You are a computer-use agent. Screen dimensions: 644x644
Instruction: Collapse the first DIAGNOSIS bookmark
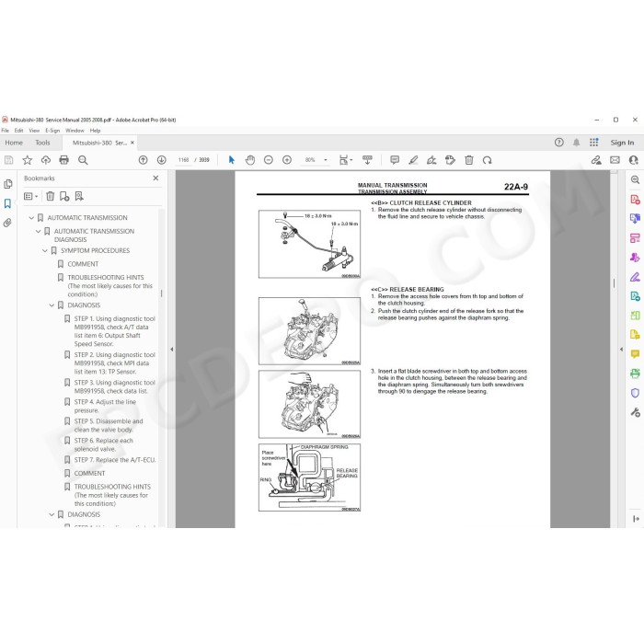pyautogui.click(x=52, y=305)
